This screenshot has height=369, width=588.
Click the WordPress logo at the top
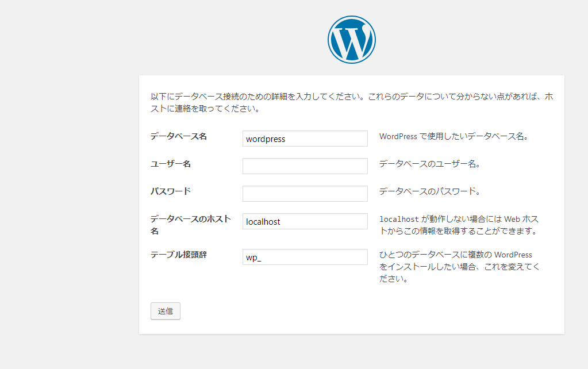(351, 39)
